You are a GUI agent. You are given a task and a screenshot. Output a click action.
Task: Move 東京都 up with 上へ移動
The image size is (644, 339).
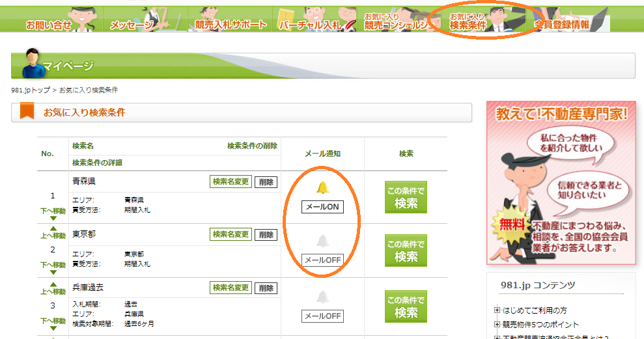click(53, 232)
